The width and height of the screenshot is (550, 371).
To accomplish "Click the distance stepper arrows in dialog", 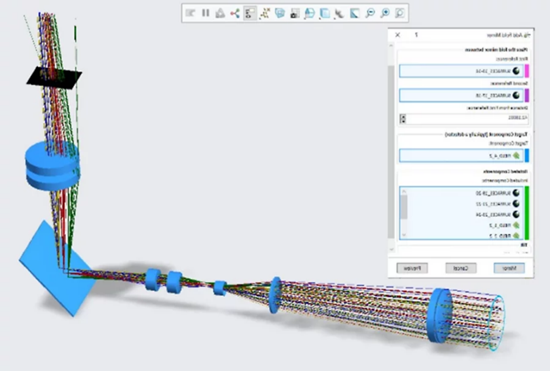I will (x=403, y=119).
